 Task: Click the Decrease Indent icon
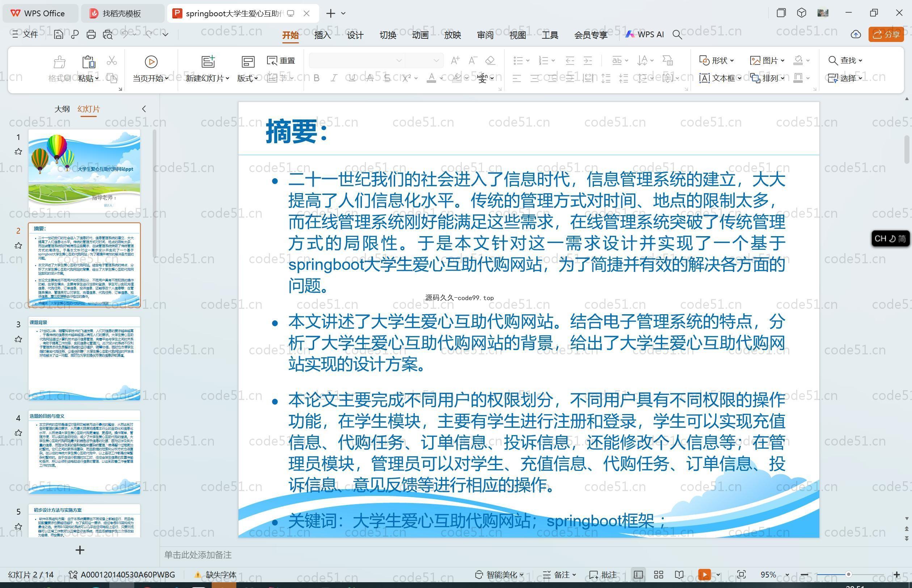coord(570,60)
